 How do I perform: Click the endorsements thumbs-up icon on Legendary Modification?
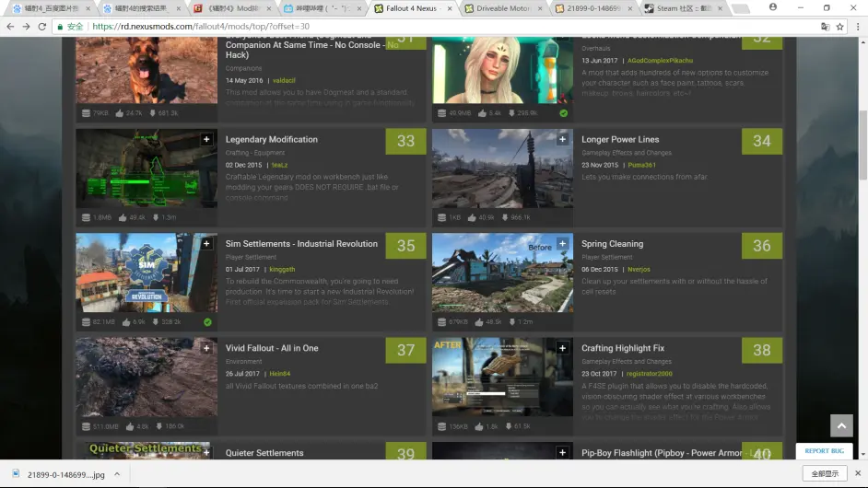pyautogui.click(x=123, y=217)
